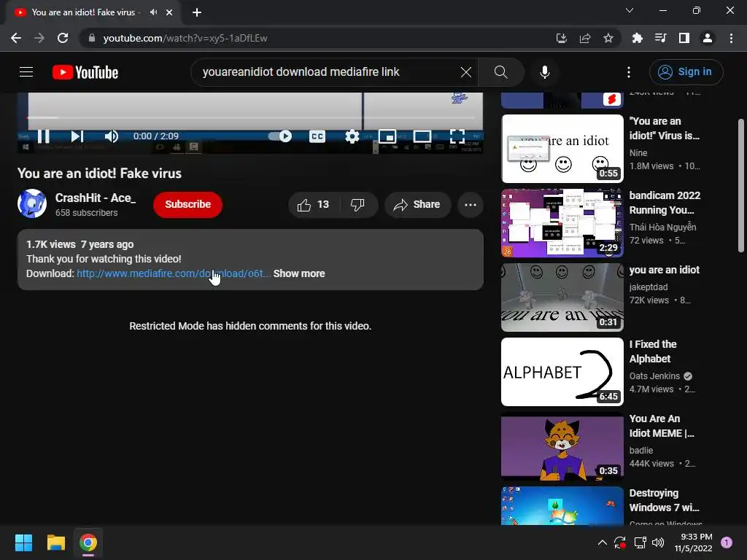The image size is (747, 560).
Task: Select the YouTube tab
Action: click(x=93, y=12)
